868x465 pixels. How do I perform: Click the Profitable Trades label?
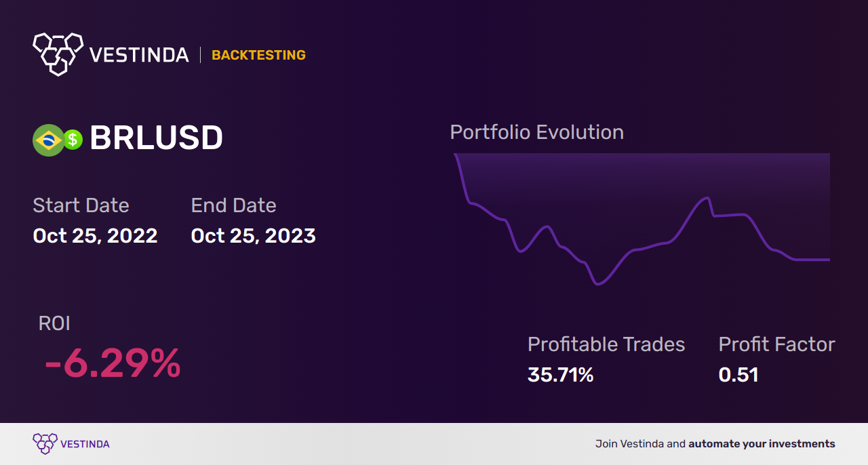click(606, 344)
